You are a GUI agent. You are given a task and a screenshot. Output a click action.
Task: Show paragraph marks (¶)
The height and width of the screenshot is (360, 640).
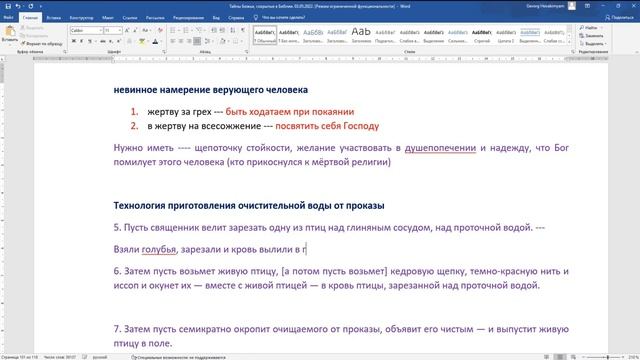pyautogui.click(x=243, y=31)
